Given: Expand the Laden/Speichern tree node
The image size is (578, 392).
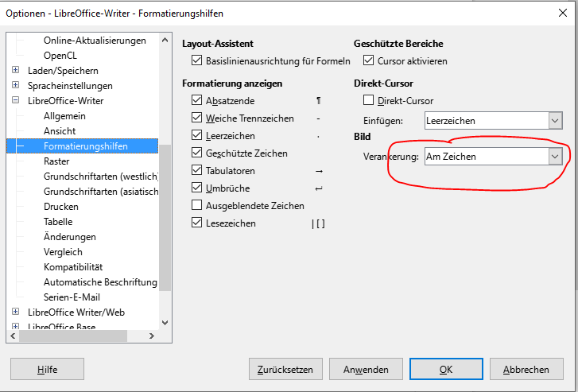Looking at the screenshot, I should point(15,70).
